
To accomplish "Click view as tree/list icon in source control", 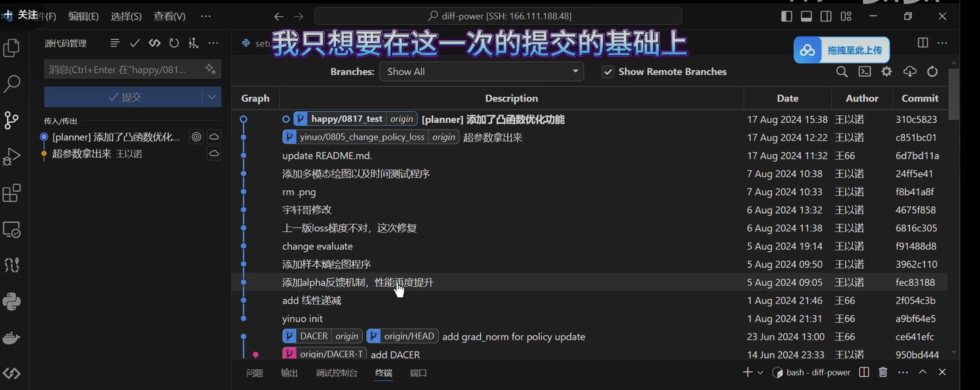I will pos(115,43).
